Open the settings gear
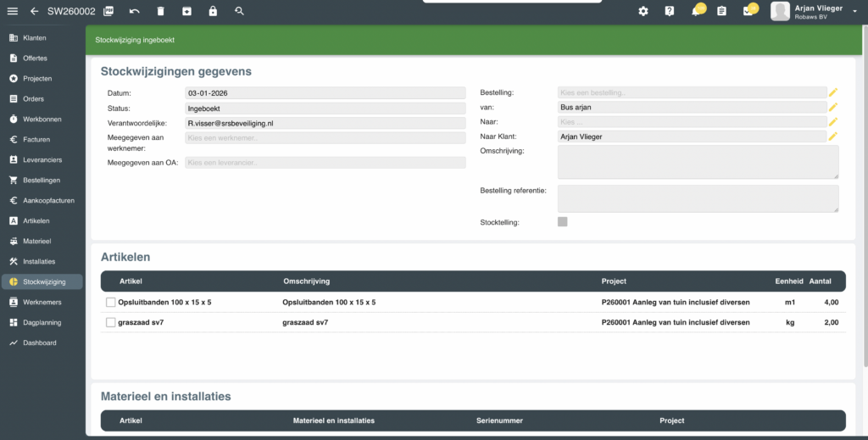 point(643,11)
